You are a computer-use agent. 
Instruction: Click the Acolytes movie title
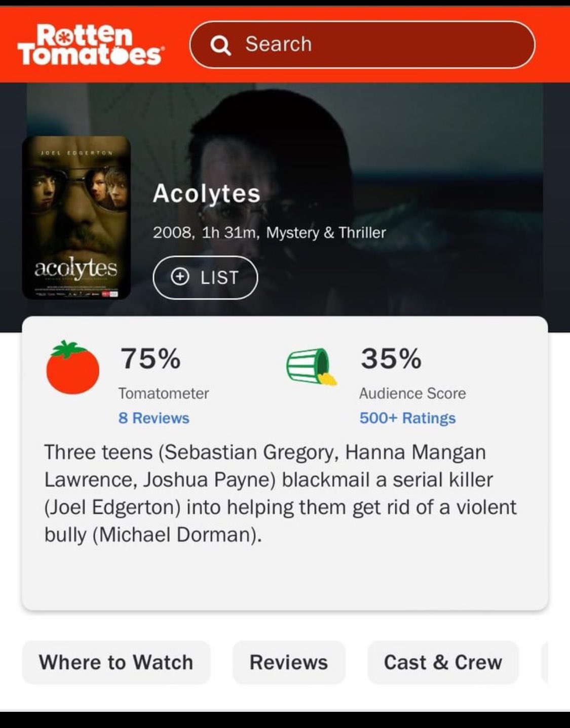(207, 193)
